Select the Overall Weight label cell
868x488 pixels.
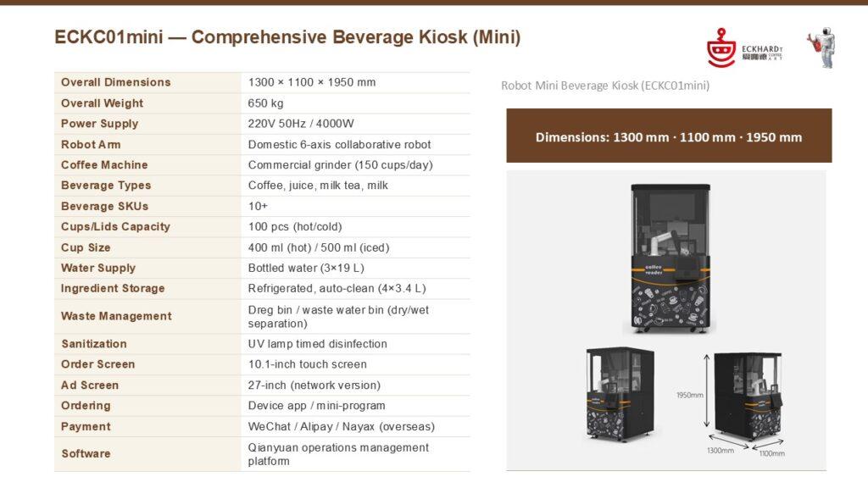pyautogui.click(x=147, y=103)
